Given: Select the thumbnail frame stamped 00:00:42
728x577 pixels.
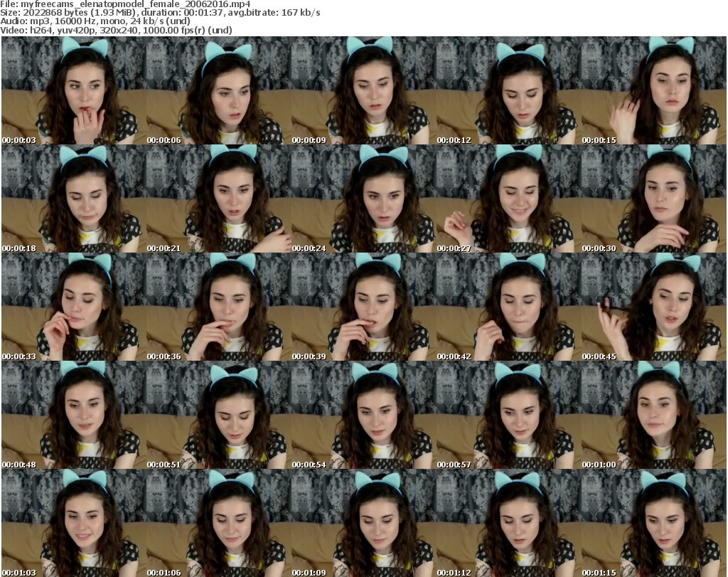Looking at the screenshot, I should click(508, 307).
